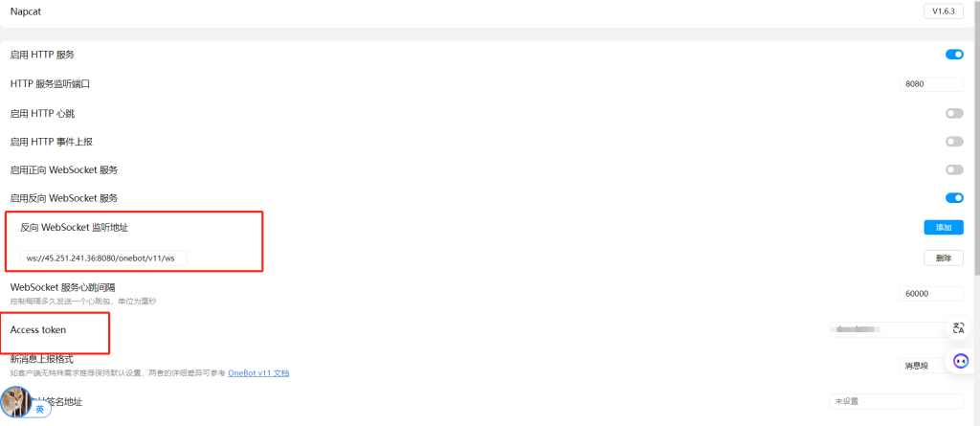The width and height of the screenshot is (980, 426).
Task: Turn off 启用反向 WebSocket 服务 switch
Action: coord(954,197)
